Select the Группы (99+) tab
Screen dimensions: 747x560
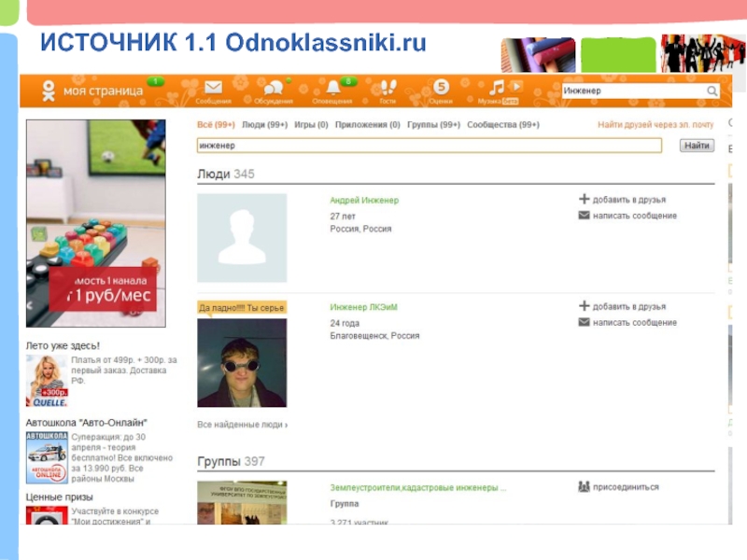(x=433, y=125)
